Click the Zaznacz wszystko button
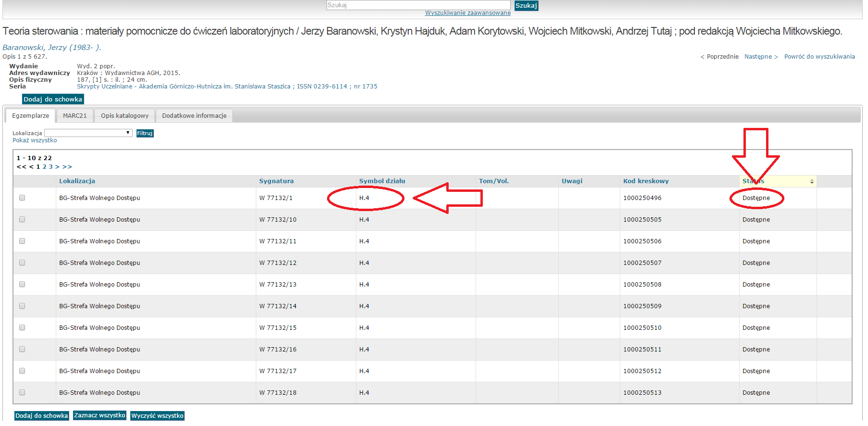 tap(100, 415)
